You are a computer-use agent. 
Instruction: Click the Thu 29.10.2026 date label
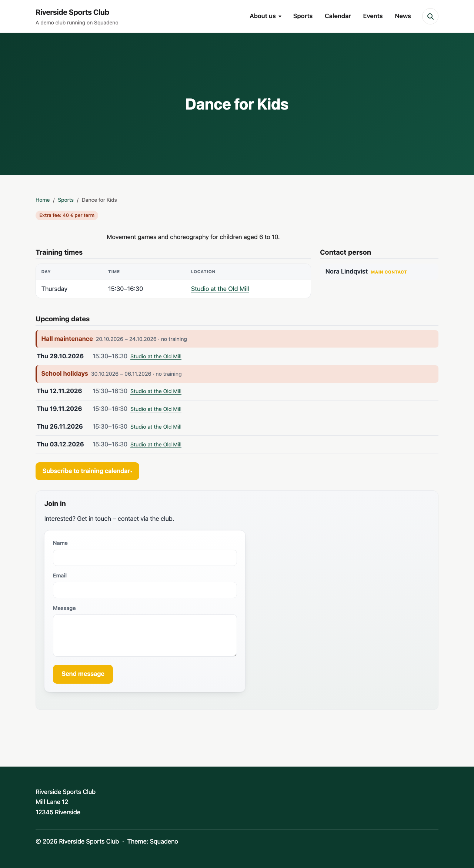pyautogui.click(x=60, y=356)
